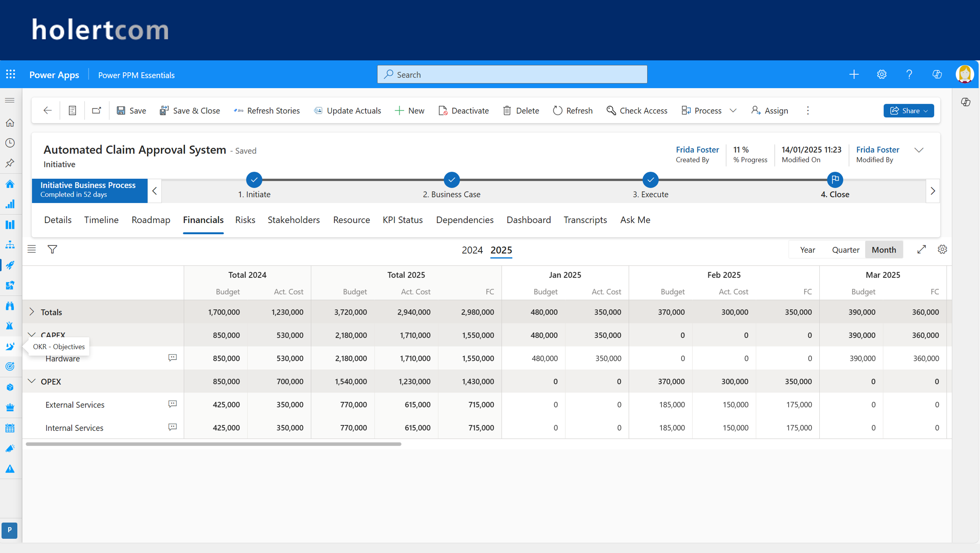
Task: Open the filter funnel icon
Action: (52, 249)
